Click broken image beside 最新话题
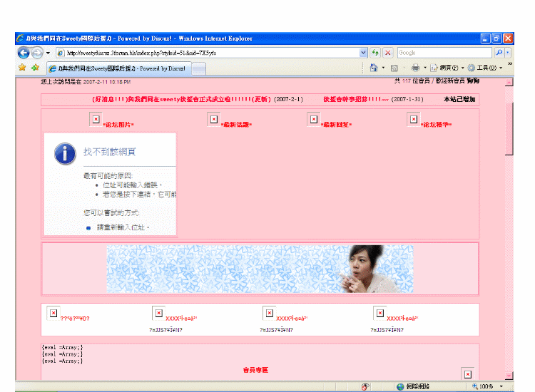This screenshot has height=392, width=535. (213, 119)
